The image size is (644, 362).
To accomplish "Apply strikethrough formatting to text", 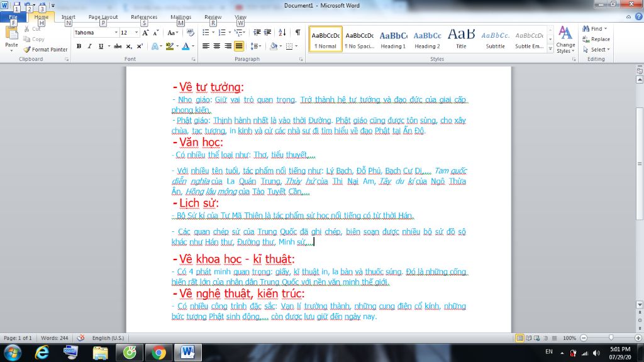I will click(x=117, y=47).
